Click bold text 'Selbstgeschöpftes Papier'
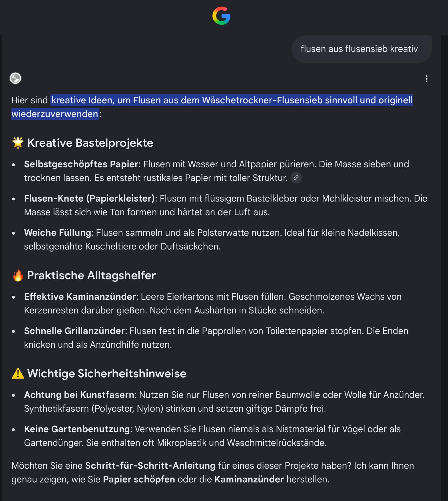 coord(81,164)
